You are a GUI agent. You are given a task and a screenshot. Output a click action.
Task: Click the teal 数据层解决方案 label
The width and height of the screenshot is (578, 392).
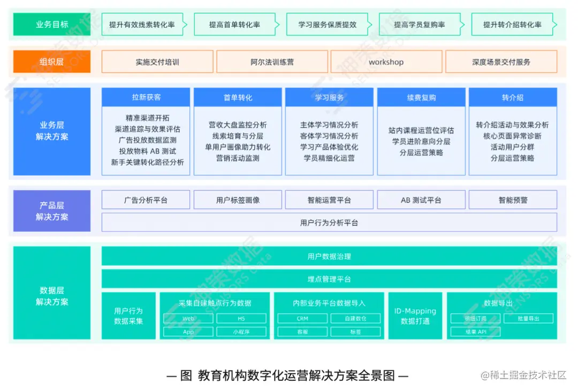pyautogui.click(x=51, y=293)
